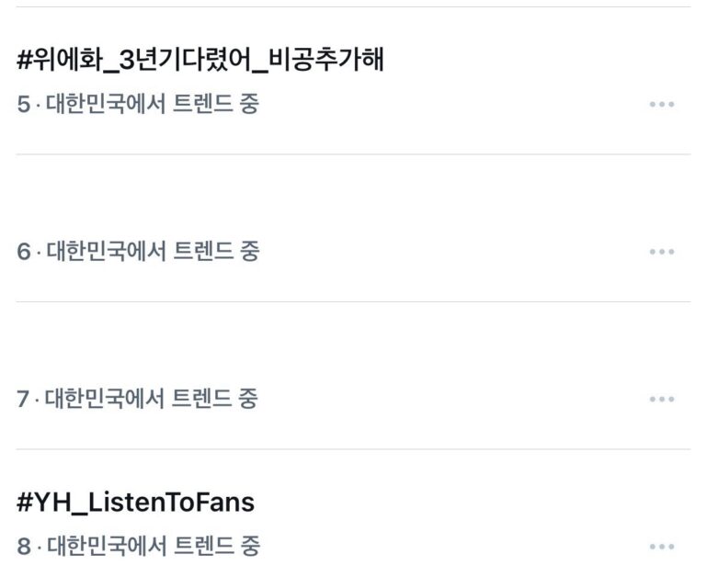This screenshot has width=707, height=588.
Task: Open more options for trend number 5
Action: pyautogui.click(x=662, y=105)
